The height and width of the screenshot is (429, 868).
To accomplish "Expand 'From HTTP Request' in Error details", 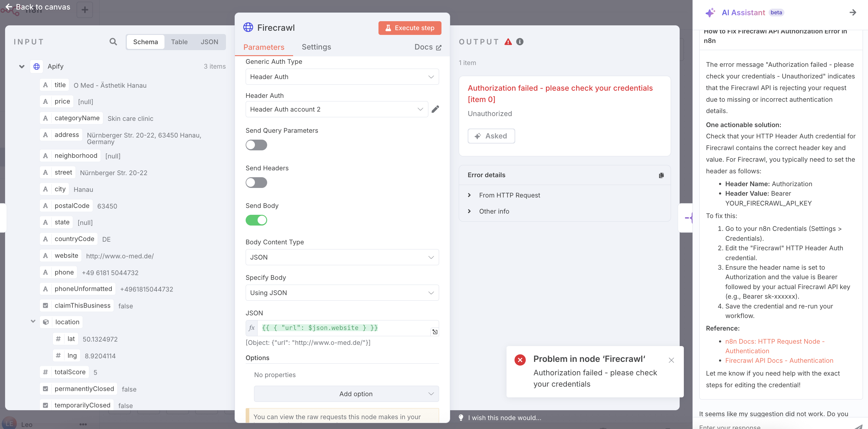I will tap(470, 195).
